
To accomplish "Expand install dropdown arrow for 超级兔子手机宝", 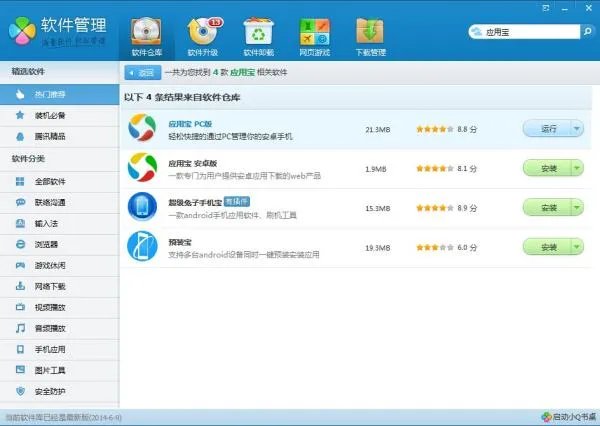I will click(577, 208).
